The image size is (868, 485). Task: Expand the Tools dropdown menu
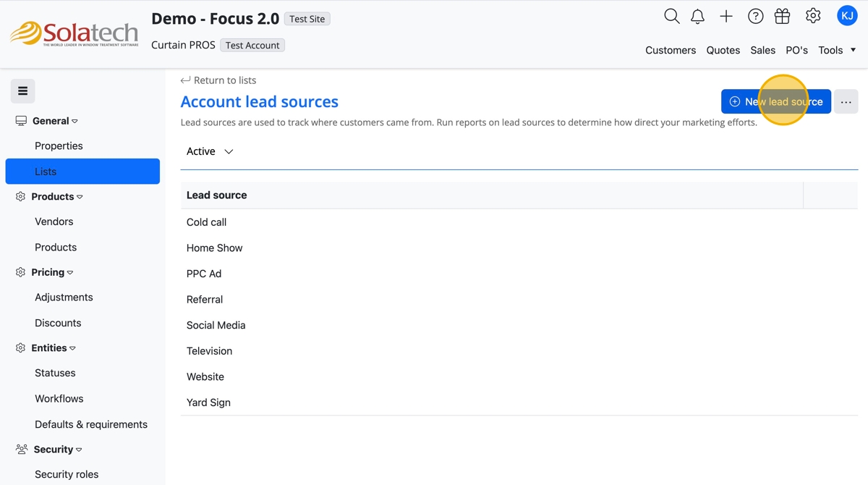point(837,50)
